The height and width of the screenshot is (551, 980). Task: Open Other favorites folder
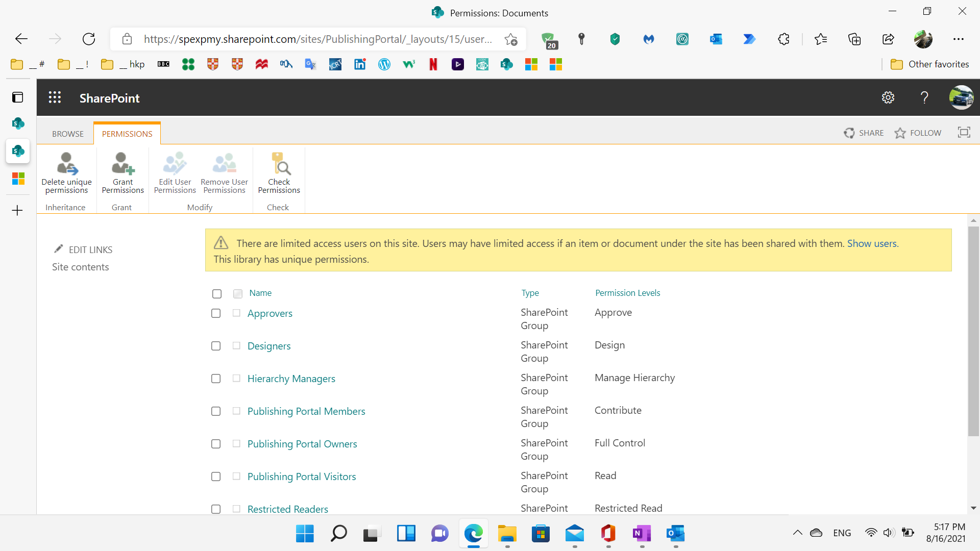929,64
